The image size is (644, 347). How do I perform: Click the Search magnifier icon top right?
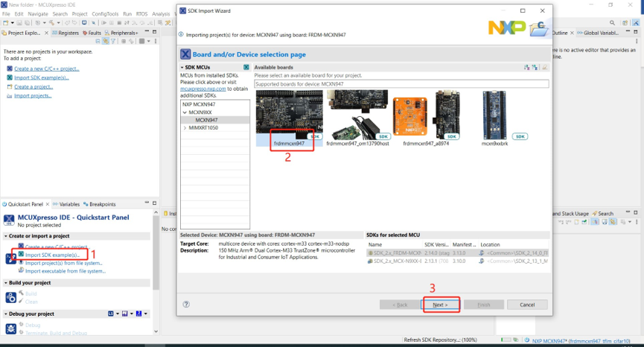point(613,23)
